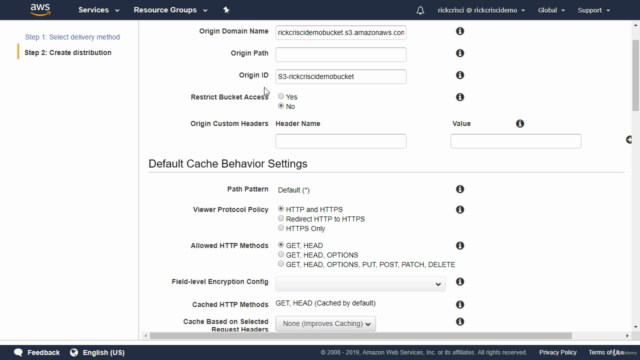This screenshot has height=360, width=640.
Task: Show info for Viewer Protocol Policy
Action: pos(460,209)
